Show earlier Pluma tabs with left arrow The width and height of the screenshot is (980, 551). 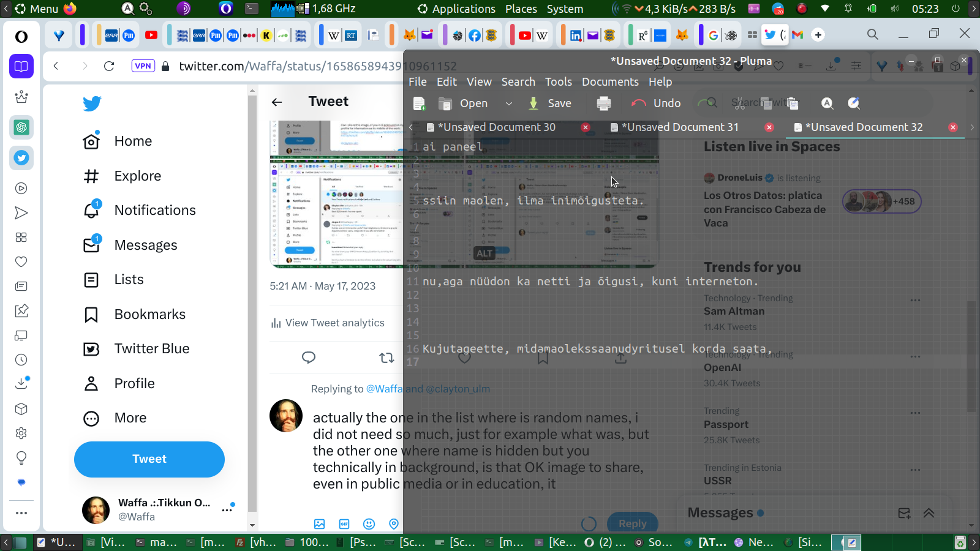411,127
